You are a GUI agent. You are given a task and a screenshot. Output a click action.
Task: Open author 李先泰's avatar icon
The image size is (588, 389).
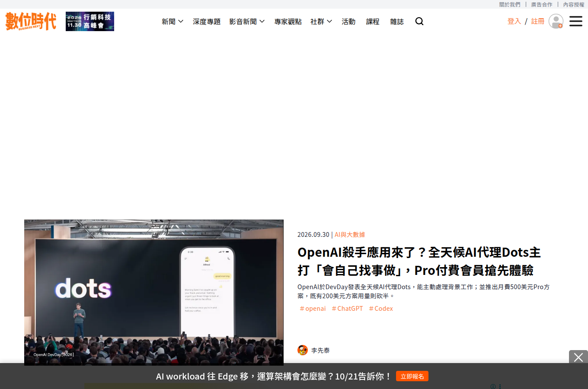pyautogui.click(x=303, y=350)
